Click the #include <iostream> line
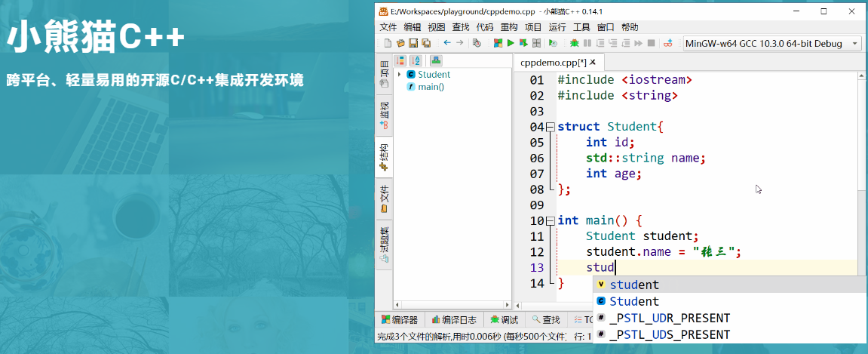Viewport: 868px width, 354px height. coord(625,80)
